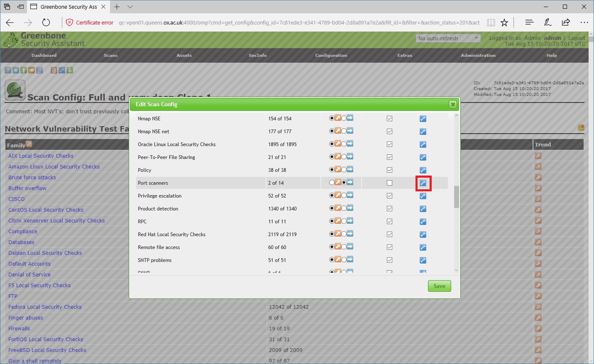The image size is (594, 364).
Task: Click the dialog's vertical scrollbar thumb
Action: 456,197
